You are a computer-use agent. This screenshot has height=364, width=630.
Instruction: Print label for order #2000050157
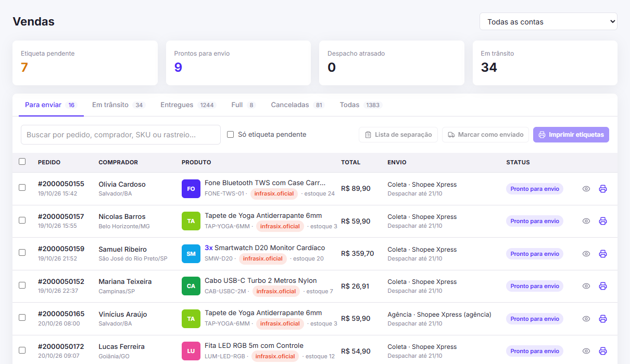603,221
